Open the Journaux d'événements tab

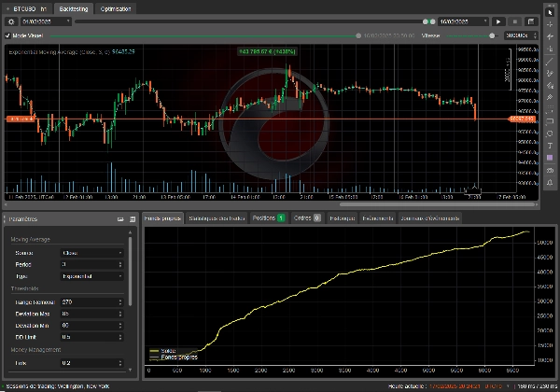(x=429, y=218)
